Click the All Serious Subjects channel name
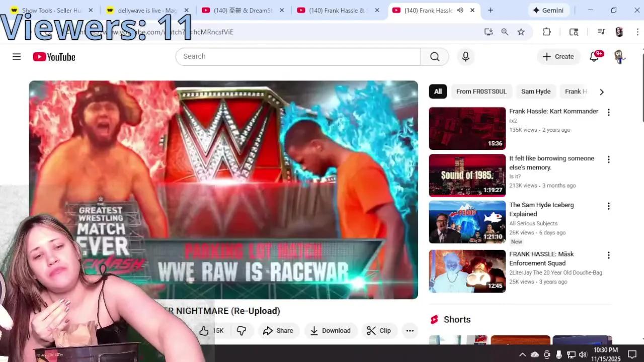The height and width of the screenshot is (362, 644). 533,223
